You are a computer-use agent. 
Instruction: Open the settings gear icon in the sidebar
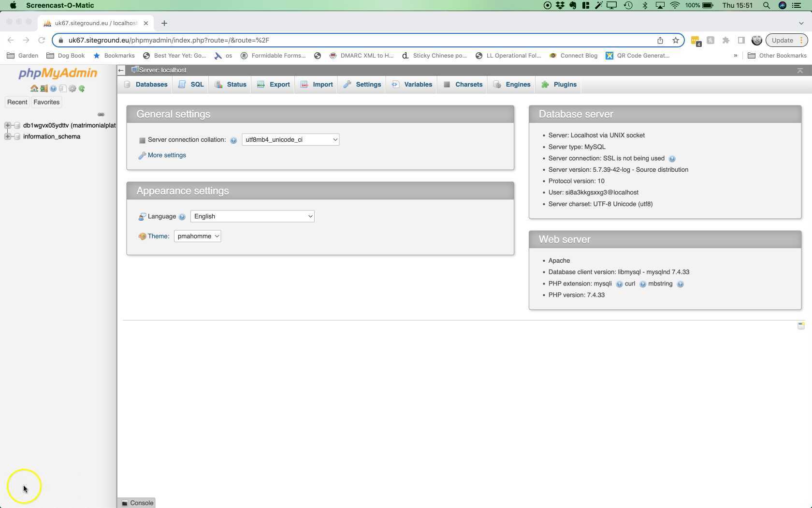coord(72,89)
